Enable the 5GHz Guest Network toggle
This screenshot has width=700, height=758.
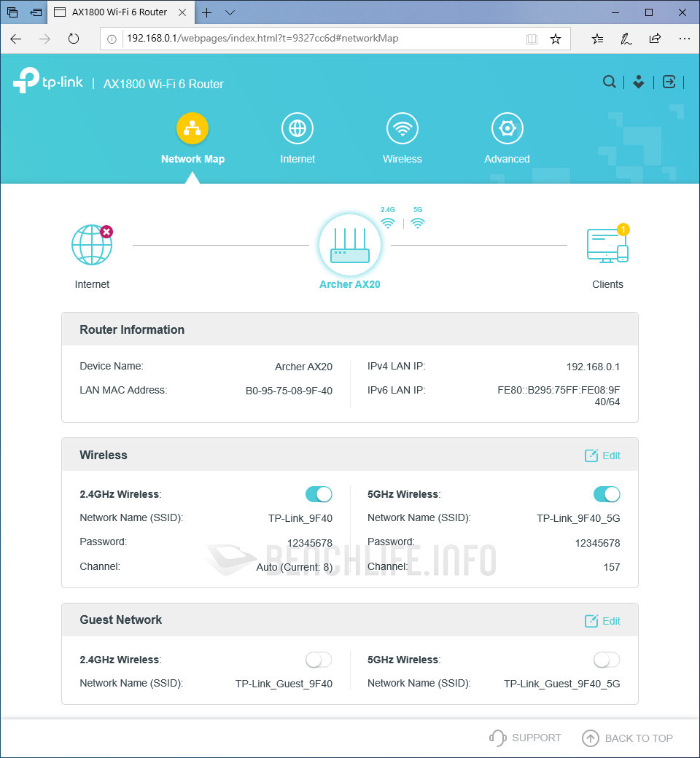click(607, 660)
